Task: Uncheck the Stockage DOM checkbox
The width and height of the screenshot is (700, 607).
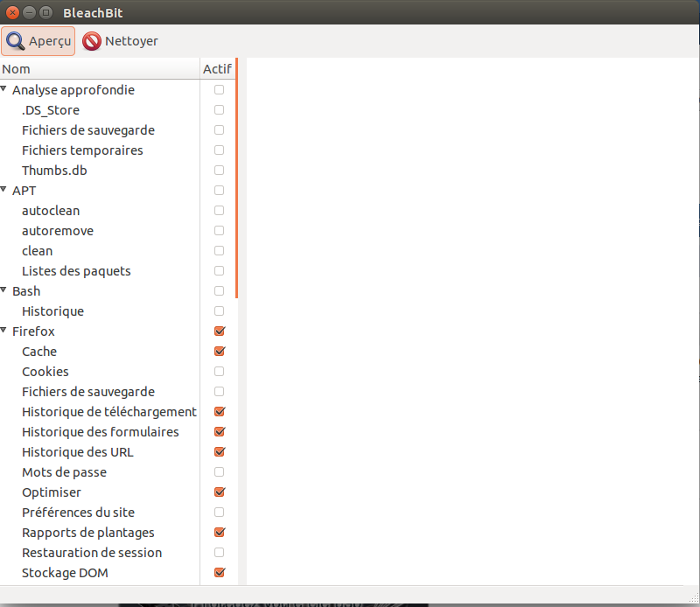Action: [220, 572]
